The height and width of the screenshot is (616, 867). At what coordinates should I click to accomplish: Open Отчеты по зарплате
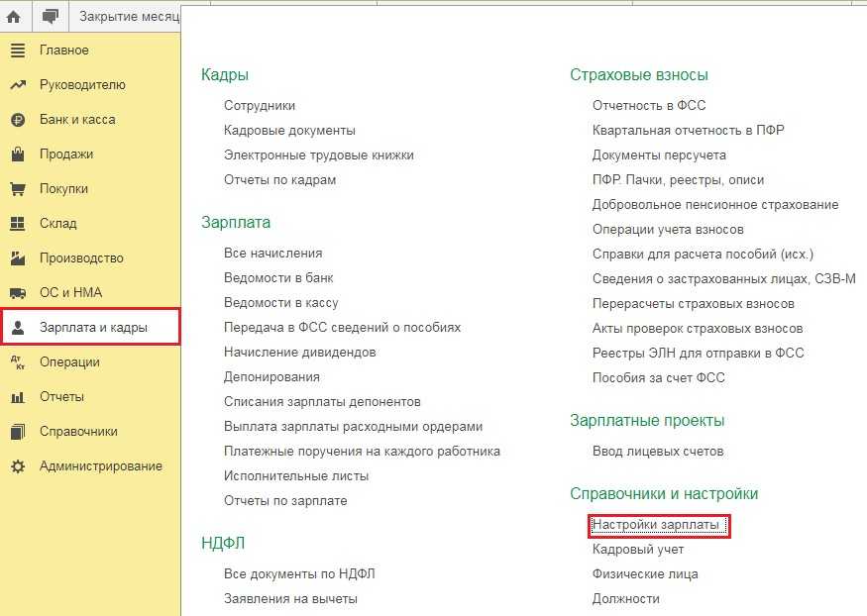(285, 501)
